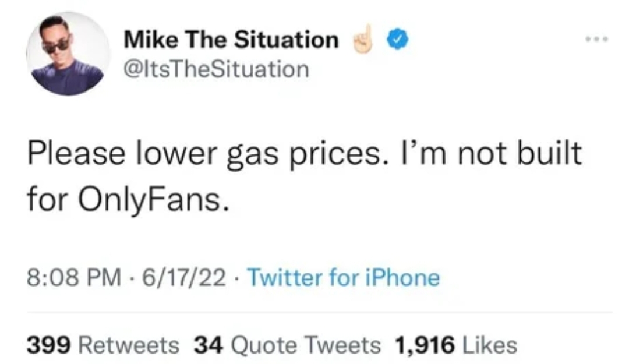Click the pointing-up finger emoji

[x=363, y=39]
